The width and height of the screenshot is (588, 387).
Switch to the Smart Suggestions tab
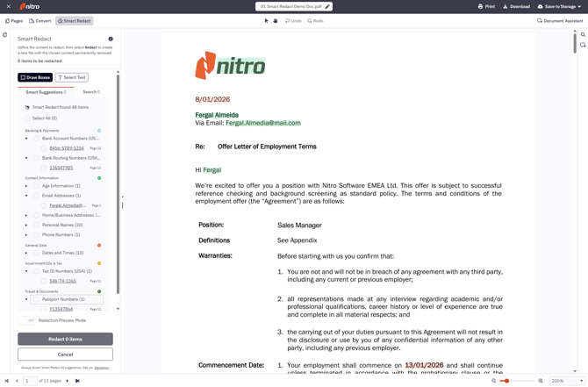tap(46, 92)
